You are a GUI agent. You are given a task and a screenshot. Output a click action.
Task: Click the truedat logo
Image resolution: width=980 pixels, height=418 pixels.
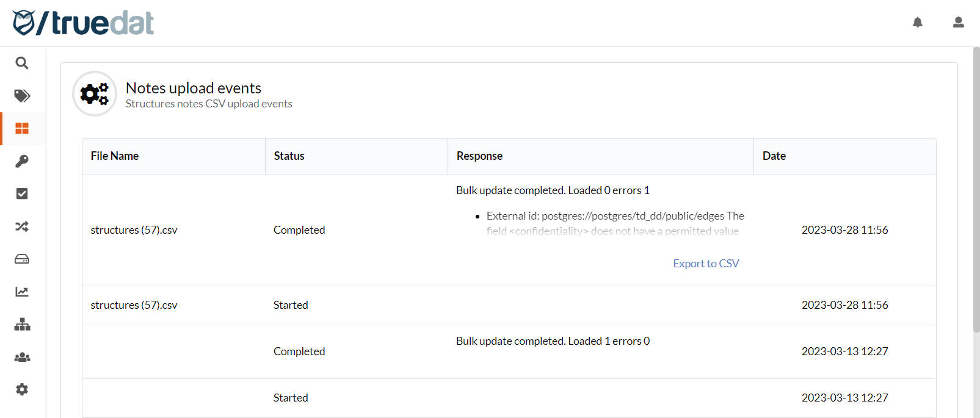click(x=82, y=23)
